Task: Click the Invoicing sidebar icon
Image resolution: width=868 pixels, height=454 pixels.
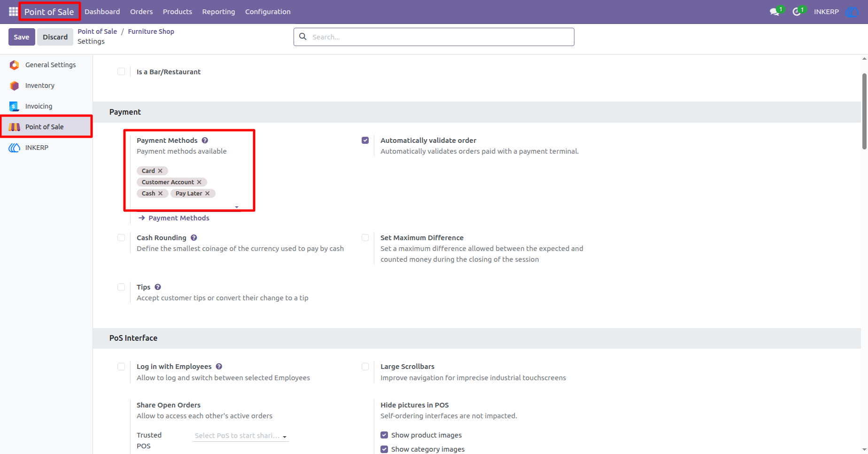Action: [15, 106]
